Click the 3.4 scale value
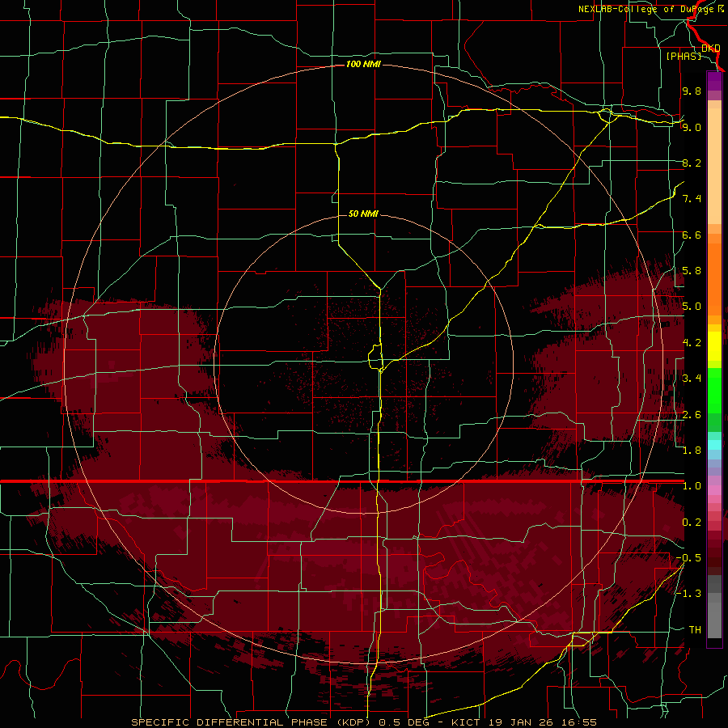This screenshot has height=728, width=728. tap(692, 379)
